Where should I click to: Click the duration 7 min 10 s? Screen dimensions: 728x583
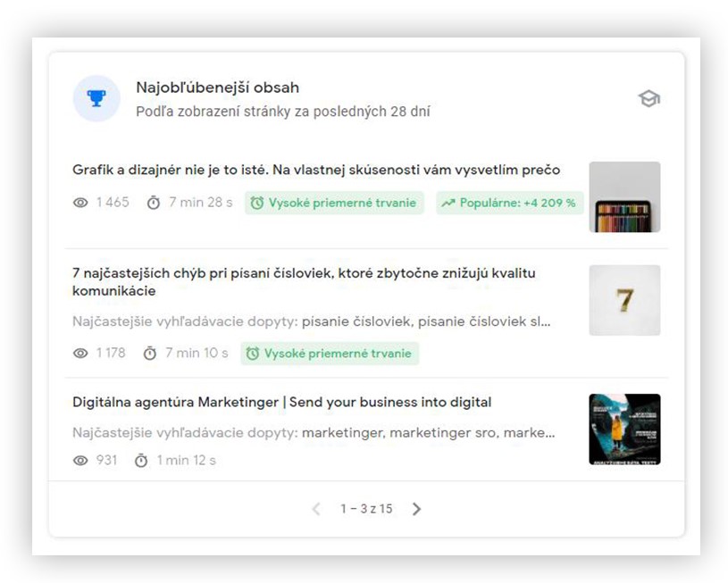point(197,354)
